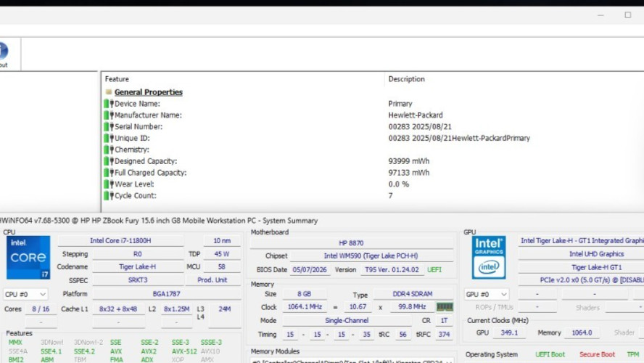Select the Full Charged Capacity row label

click(x=150, y=173)
